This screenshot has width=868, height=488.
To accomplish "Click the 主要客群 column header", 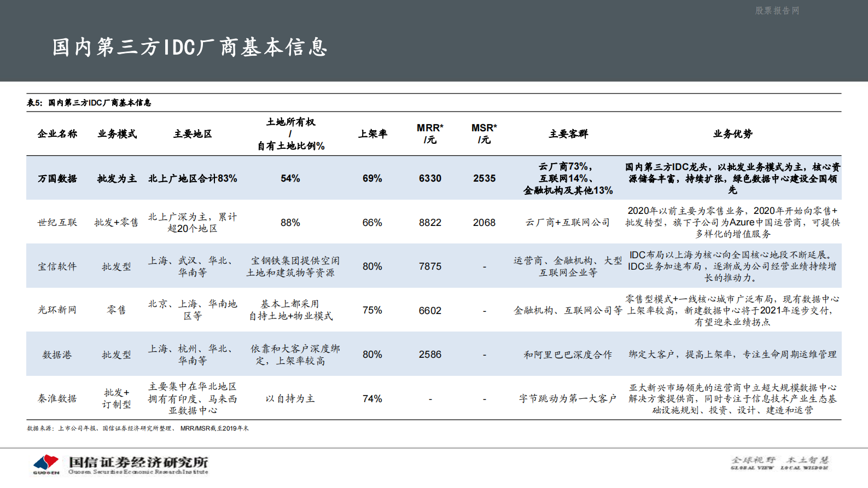I will click(x=568, y=134).
